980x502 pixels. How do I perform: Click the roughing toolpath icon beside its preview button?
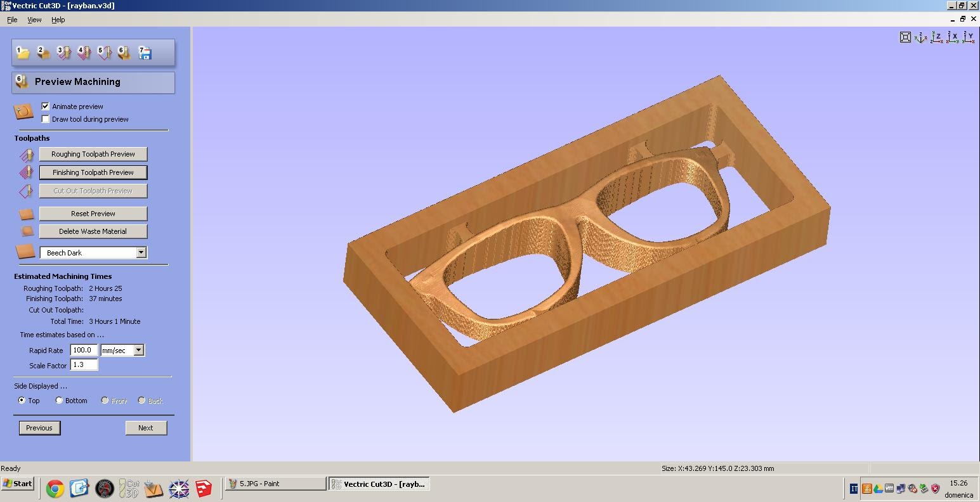[x=26, y=154]
